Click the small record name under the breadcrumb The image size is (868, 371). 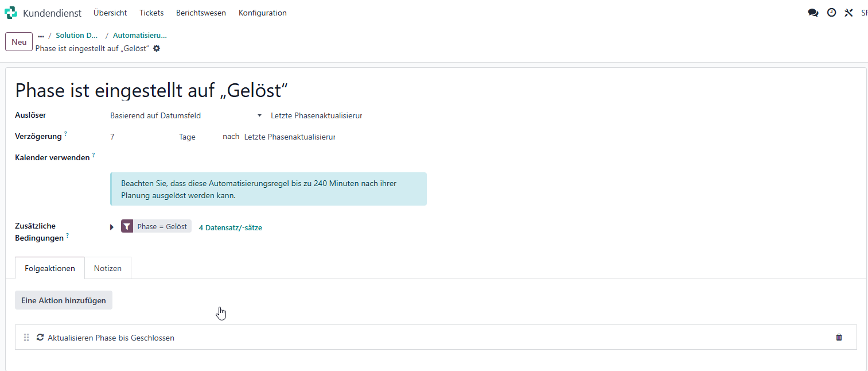[x=92, y=48]
